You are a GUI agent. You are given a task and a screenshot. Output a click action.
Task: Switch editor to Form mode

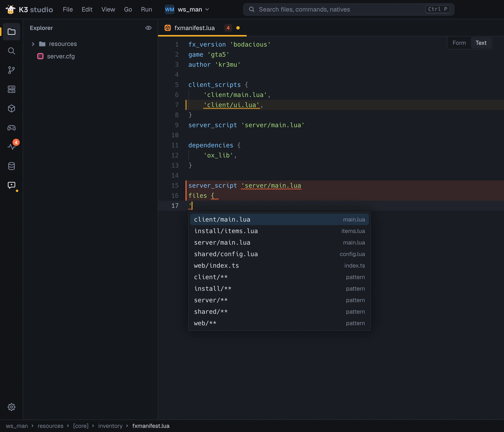click(x=459, y=43)
